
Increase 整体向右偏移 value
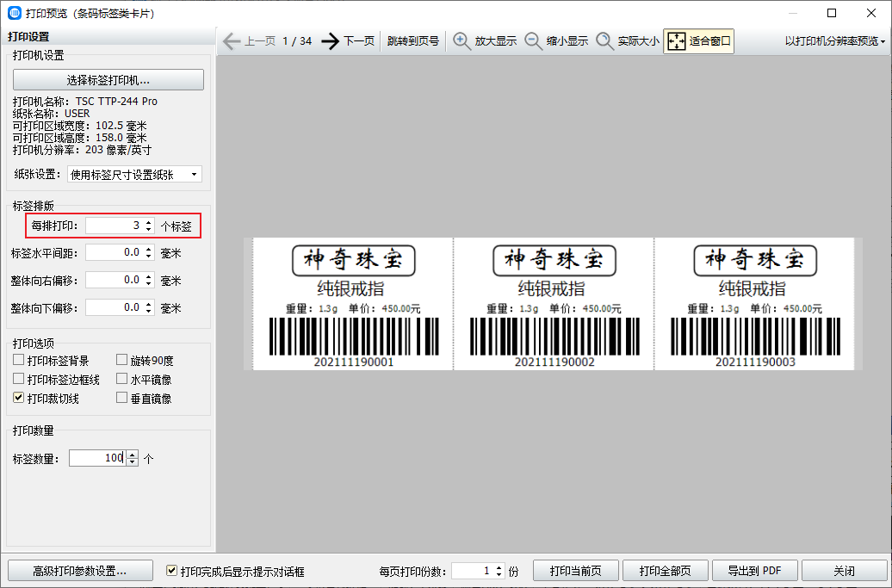coord(148,276)
